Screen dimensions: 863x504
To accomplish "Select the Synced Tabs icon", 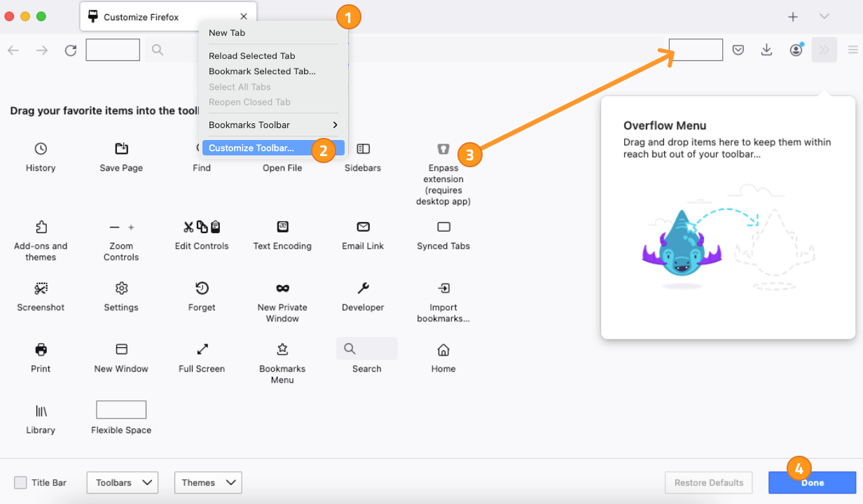I will coord(443,227).
